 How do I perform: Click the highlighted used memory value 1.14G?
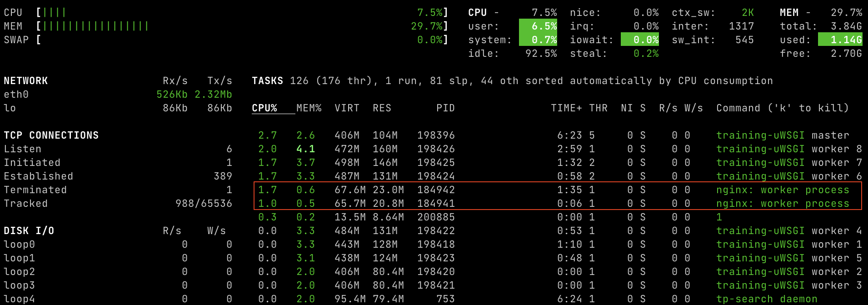click(x=840, y=40)
